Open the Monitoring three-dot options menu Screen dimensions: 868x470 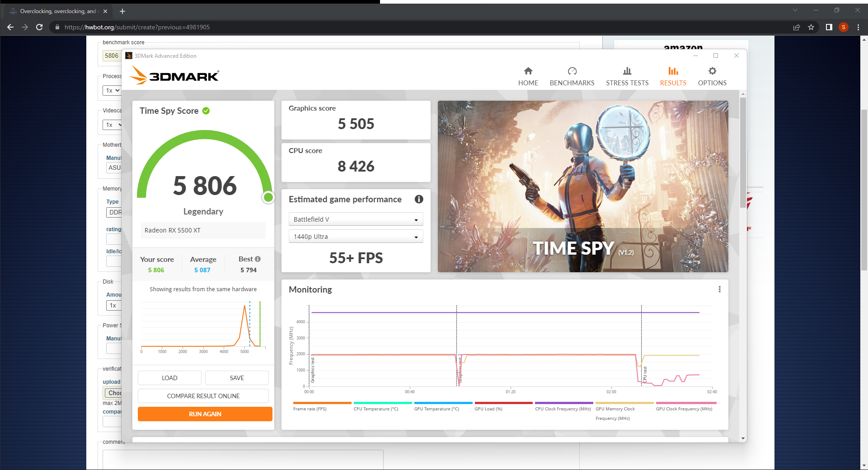point(719,289)
